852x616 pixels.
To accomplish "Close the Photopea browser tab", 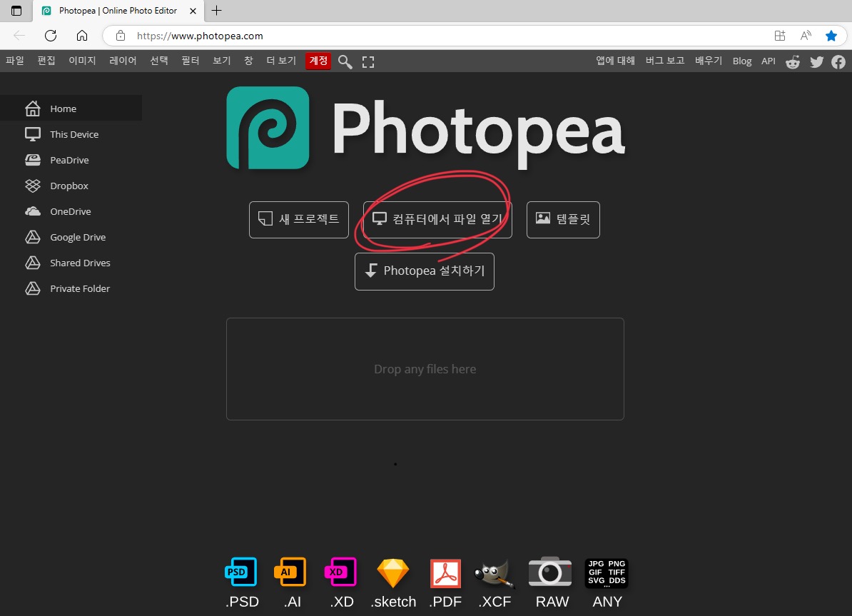I will [193, 11].
